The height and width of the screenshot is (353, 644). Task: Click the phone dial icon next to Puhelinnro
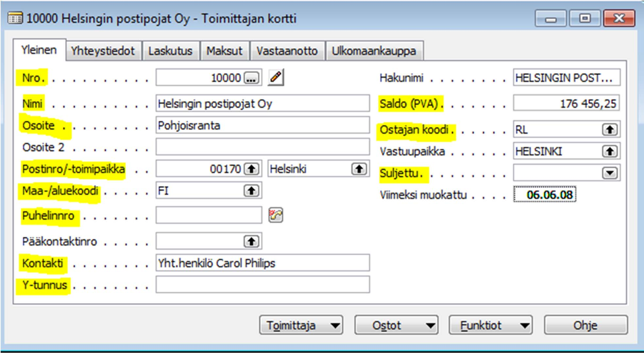click(276, 215)
